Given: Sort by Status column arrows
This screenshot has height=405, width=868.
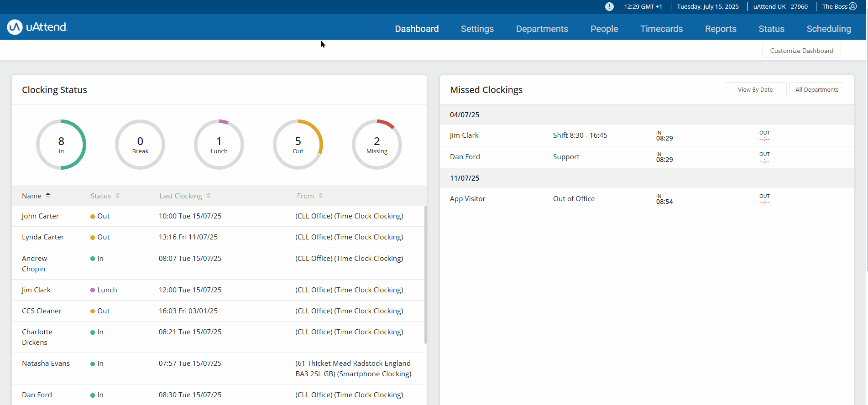Looking at the screenshot, I should point(117,196).
